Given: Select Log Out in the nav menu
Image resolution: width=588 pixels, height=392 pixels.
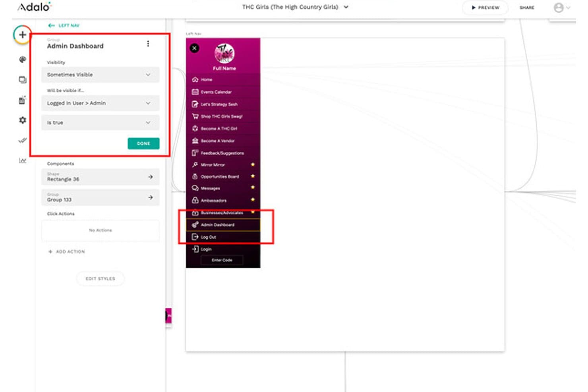Looking at the screenshot, I should pos(223,237).
